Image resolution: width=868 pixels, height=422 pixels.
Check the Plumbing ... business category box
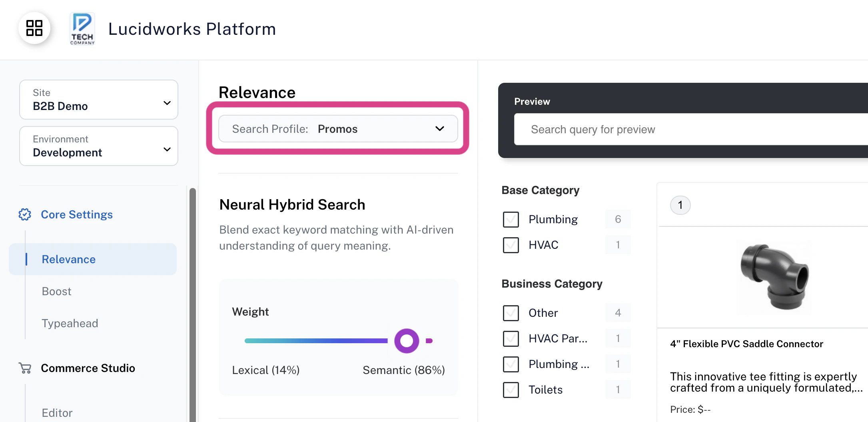[x=511, y=364]
